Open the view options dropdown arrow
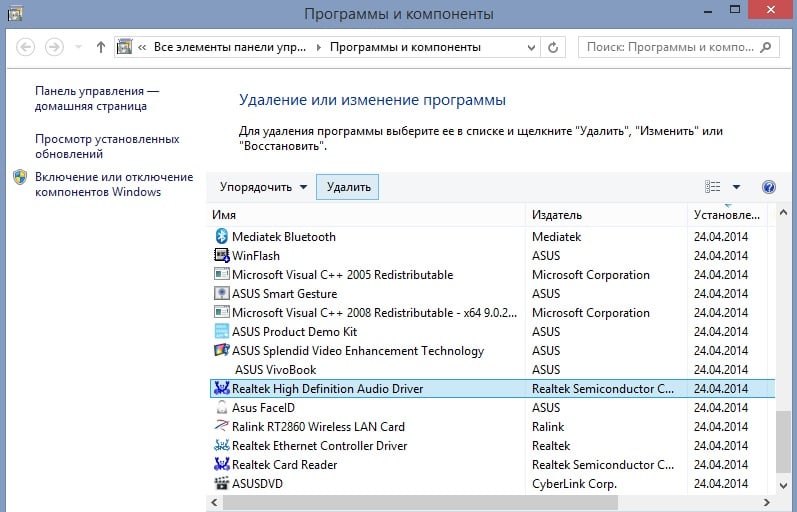The width and height of the screenshot is (797, 512). [x=736, y=187]
